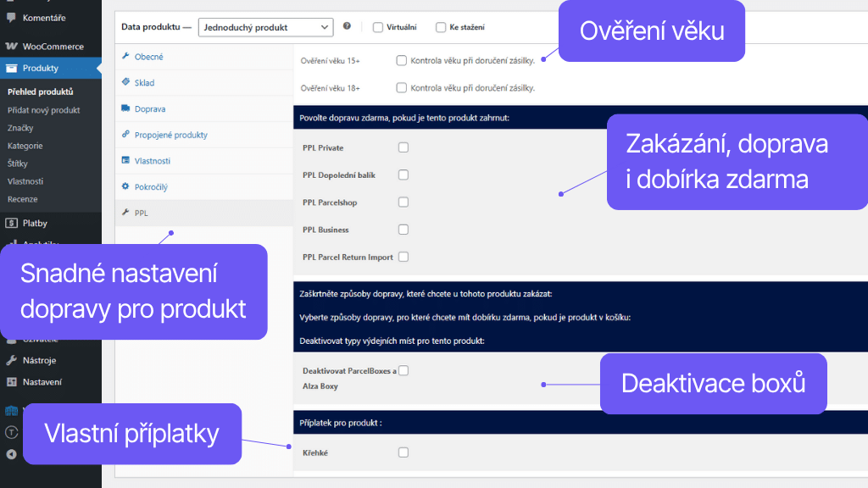Enable the Virtuální checkbox

pos(378,27)
